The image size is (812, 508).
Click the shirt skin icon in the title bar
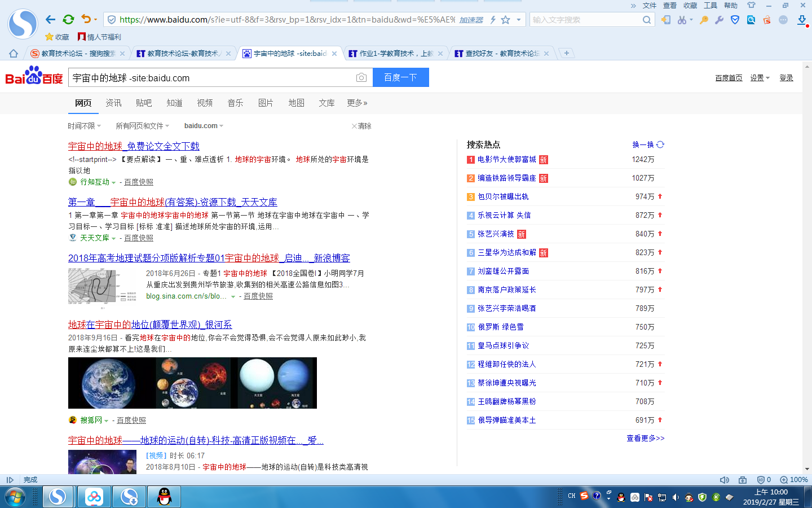pyautogui.click(x=751, y=5)
